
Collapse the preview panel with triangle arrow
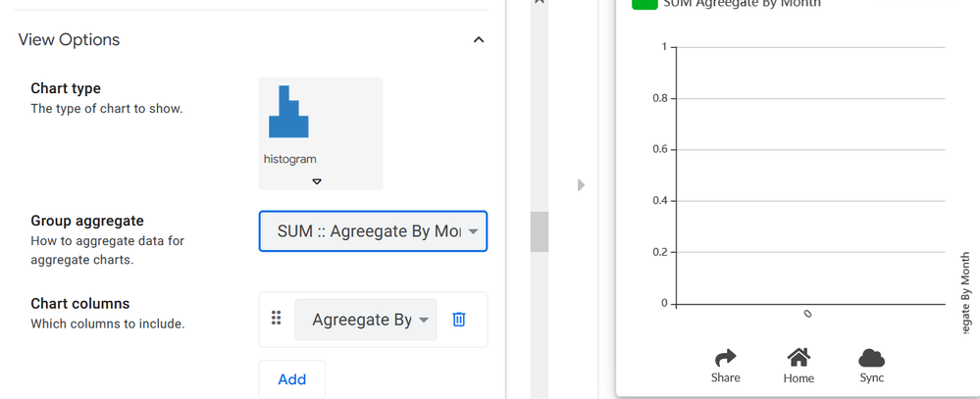[582, 185]
